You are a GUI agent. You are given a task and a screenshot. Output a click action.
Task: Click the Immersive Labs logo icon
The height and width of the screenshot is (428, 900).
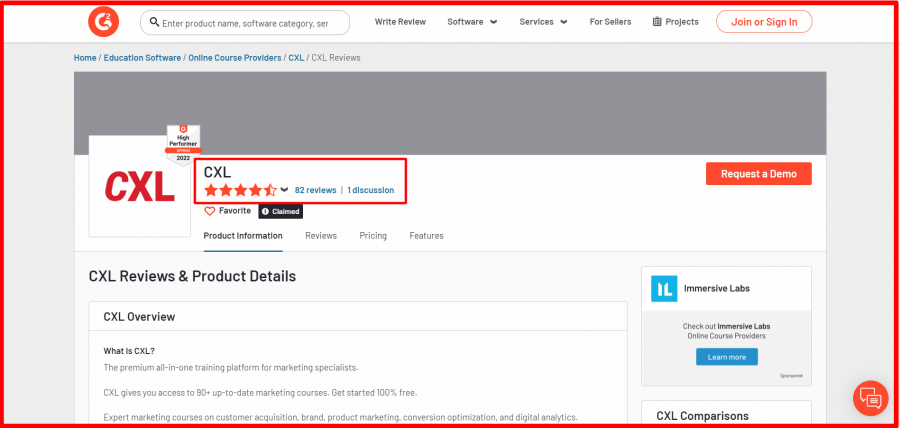pos(664,289)
